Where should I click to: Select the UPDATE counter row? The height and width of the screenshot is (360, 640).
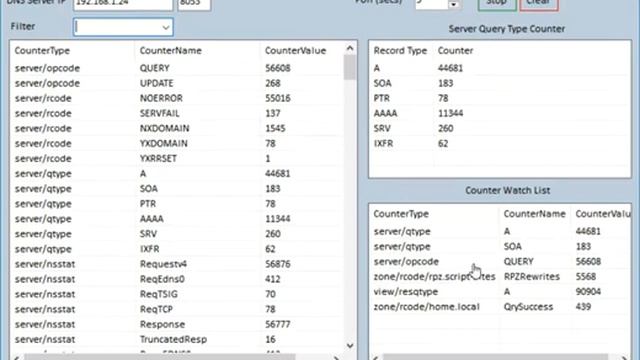pos(177,83)
